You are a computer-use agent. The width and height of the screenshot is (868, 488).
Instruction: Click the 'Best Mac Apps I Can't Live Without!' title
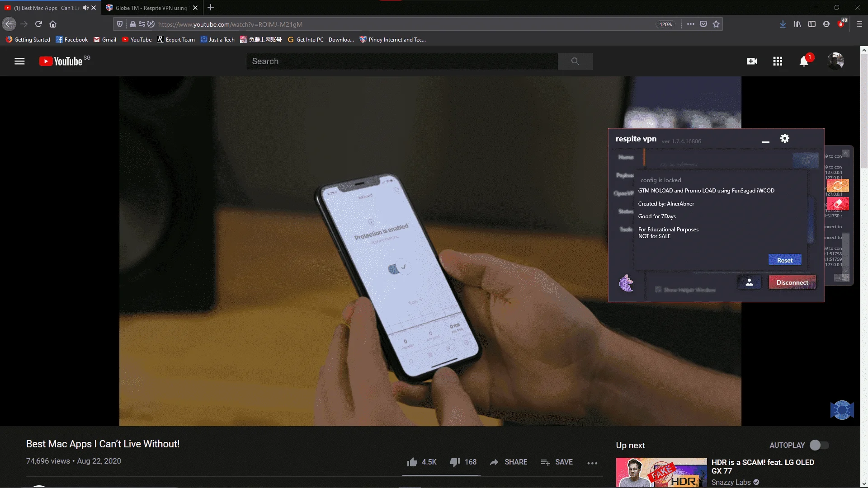click(x=103, y=444)
